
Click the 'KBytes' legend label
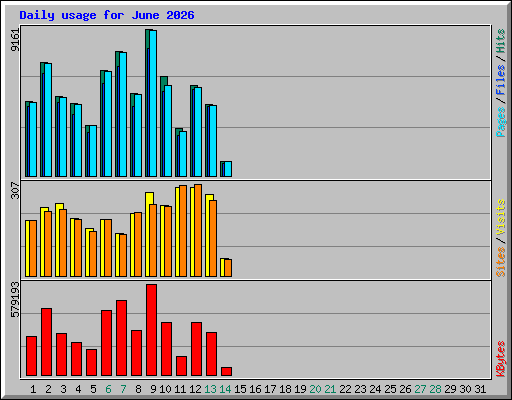tap(501, 359)
